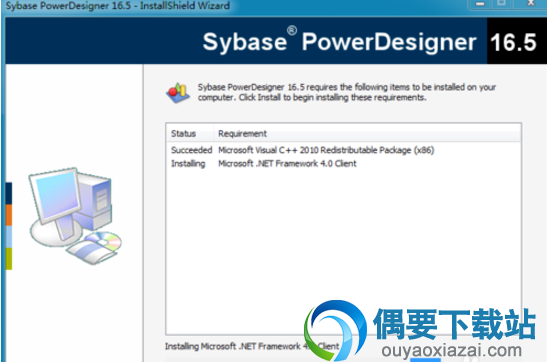This screenshot has width=547, height=362.
Task: Click the setup icon beside the requirements message
Action: click(x=178, y=93)
